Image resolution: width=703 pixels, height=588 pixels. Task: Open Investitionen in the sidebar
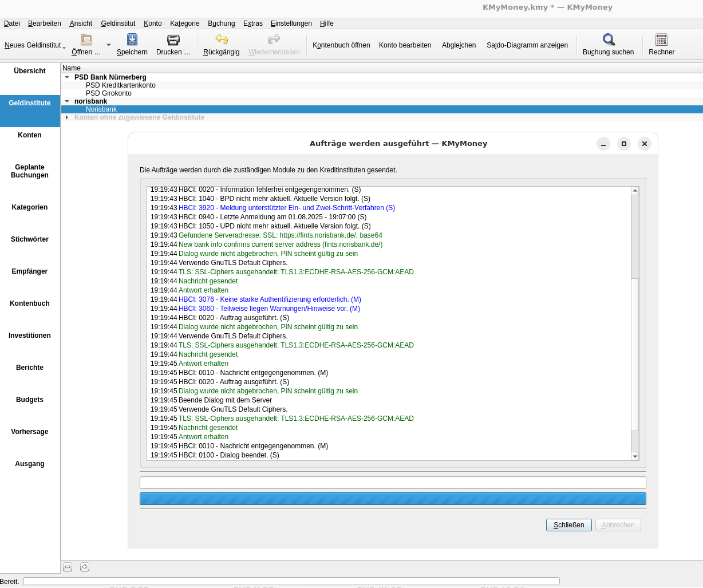click(30, 336)
